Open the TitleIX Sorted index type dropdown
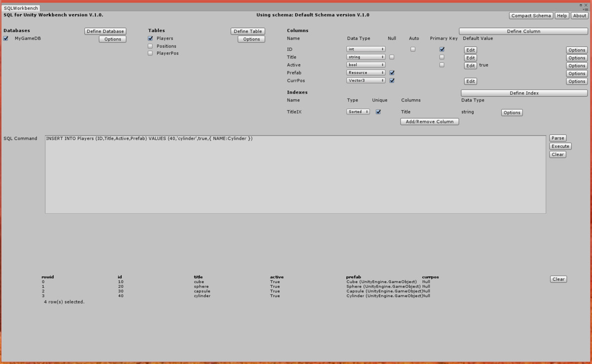 (x=358, y=112)
